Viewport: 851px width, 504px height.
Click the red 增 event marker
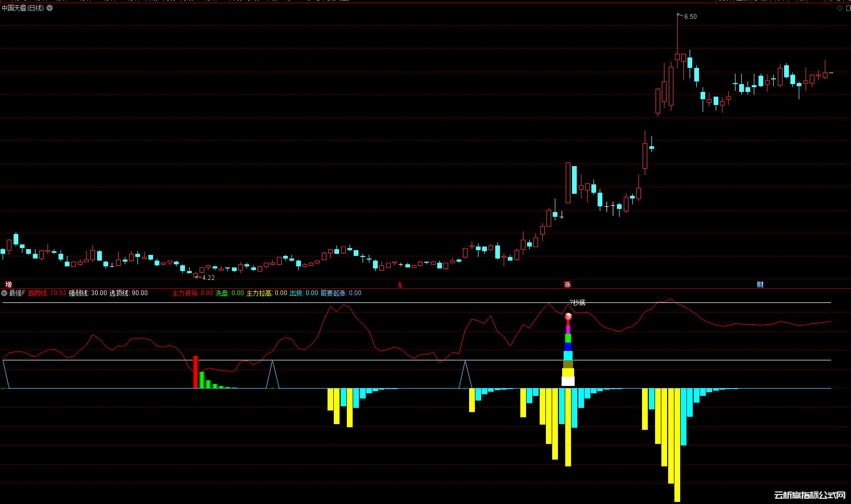(8, 285)
